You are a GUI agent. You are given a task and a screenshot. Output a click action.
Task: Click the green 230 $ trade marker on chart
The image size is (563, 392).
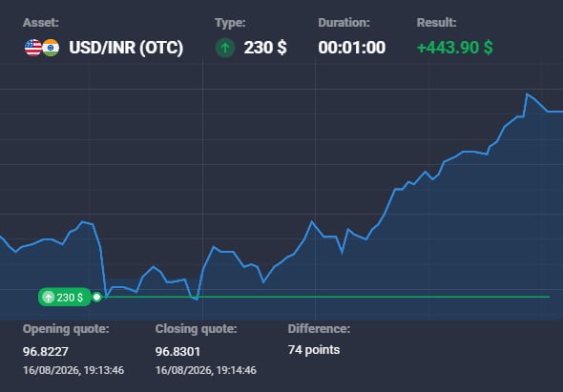coord(65,298)
